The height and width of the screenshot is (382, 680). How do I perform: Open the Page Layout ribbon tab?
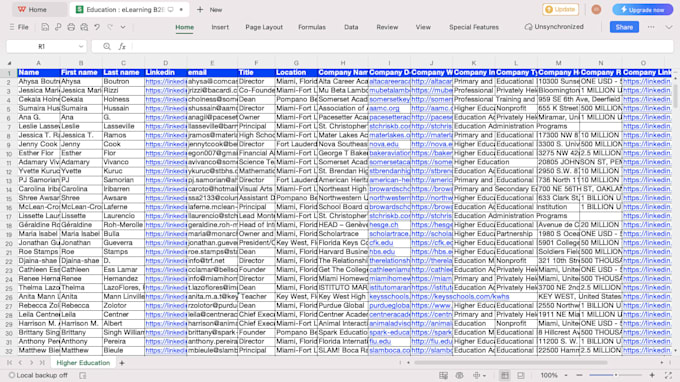point(264,27)
